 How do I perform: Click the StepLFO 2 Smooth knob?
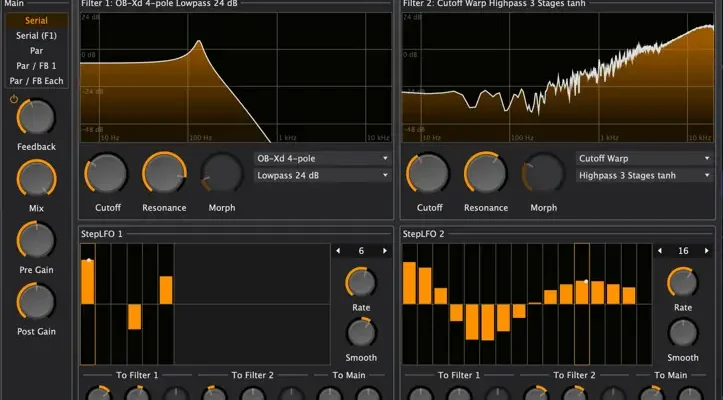[683, 332]
